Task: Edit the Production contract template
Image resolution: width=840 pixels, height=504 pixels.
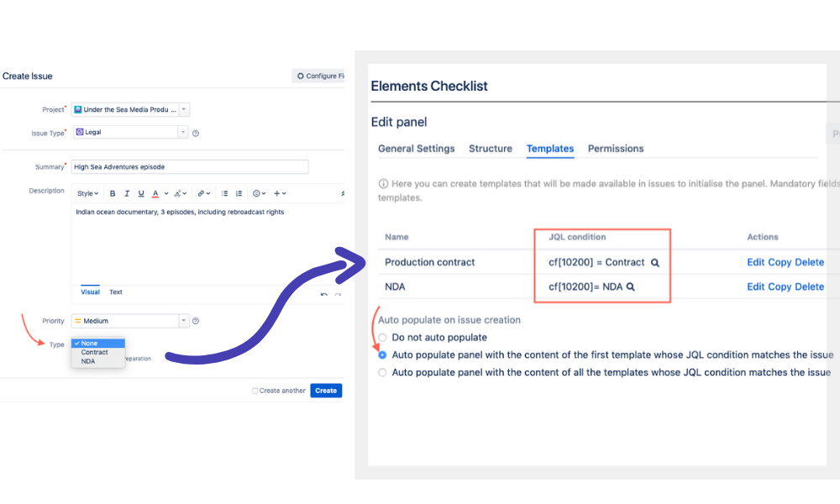Action: (x=755, y=262)
